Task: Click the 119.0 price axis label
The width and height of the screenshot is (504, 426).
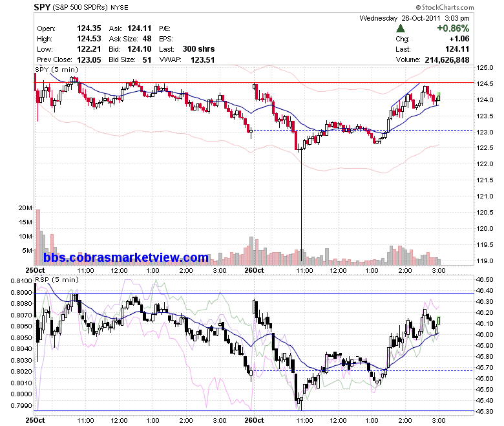Action: tap(485, 261)
